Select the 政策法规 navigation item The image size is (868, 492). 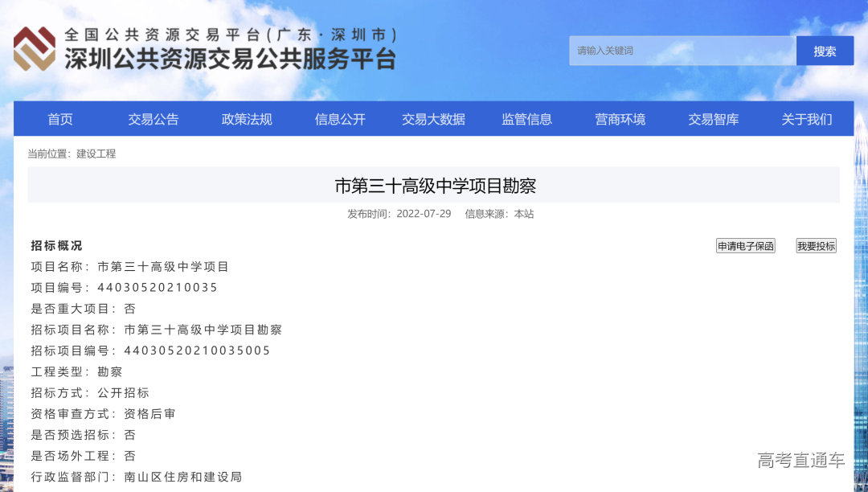(x=245, y=119)
